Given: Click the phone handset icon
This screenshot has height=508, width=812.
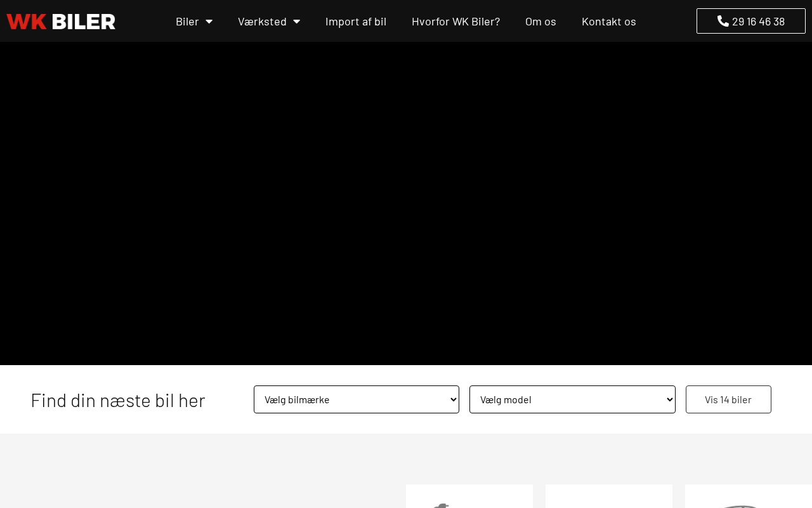Looking at the screenshot, I should tap(723, 21).
